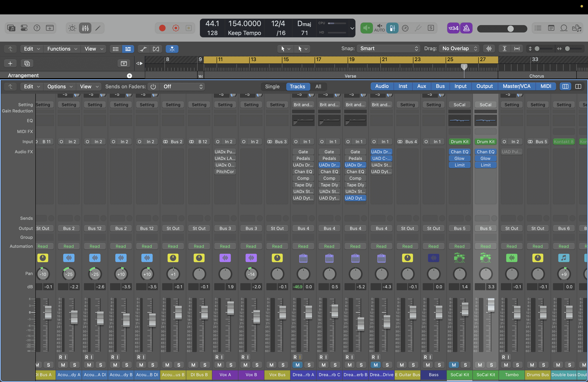Image resolution: width=588 pixels, height=382 pixels.
Task: Click the duplicate track button
Action: coord(27,63)
